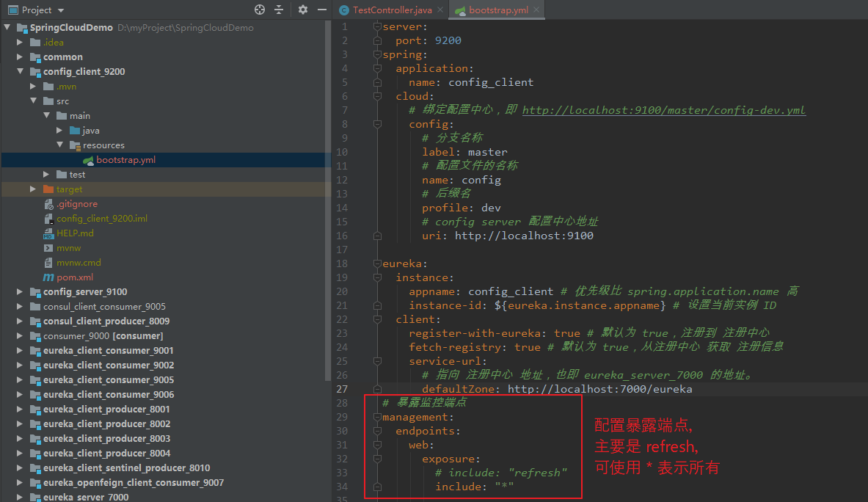Select consul_client_consumer_9005 module
Image resolution: width=868 pixels, height=502 pixels.
coord(104,307)
